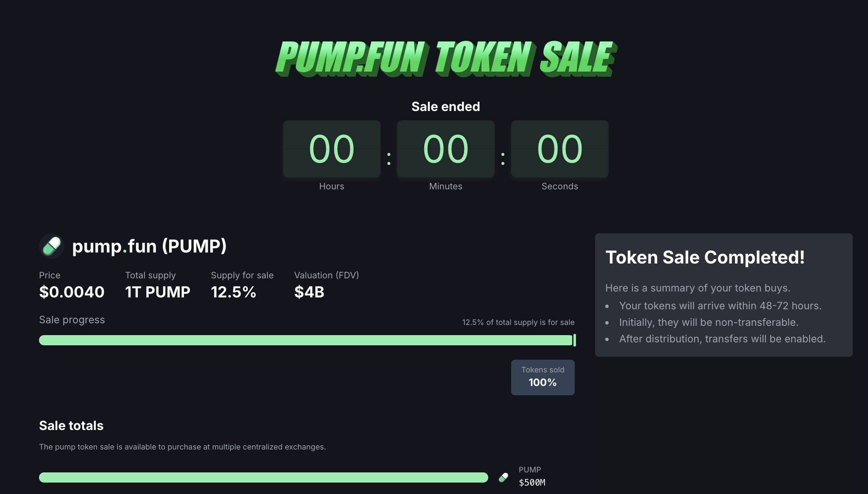Click the Minutes countdown display

[x=445, y=149]
